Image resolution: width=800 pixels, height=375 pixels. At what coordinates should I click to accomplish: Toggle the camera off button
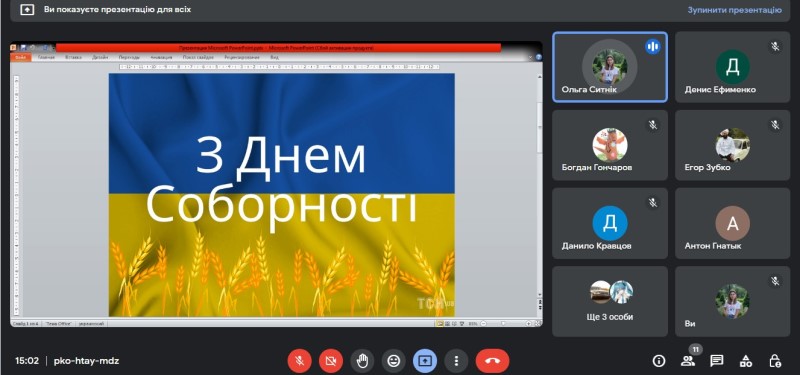(x=331, y=361)
